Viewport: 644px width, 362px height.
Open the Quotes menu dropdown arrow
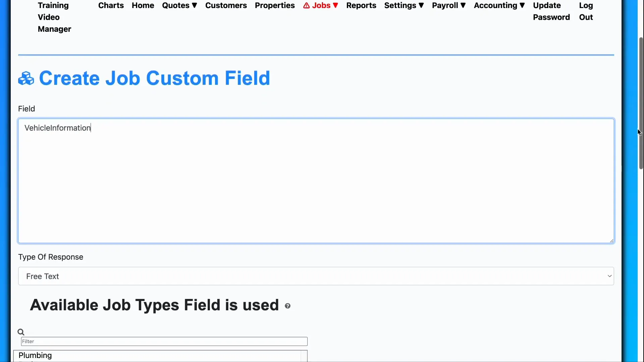coord(195,5)
